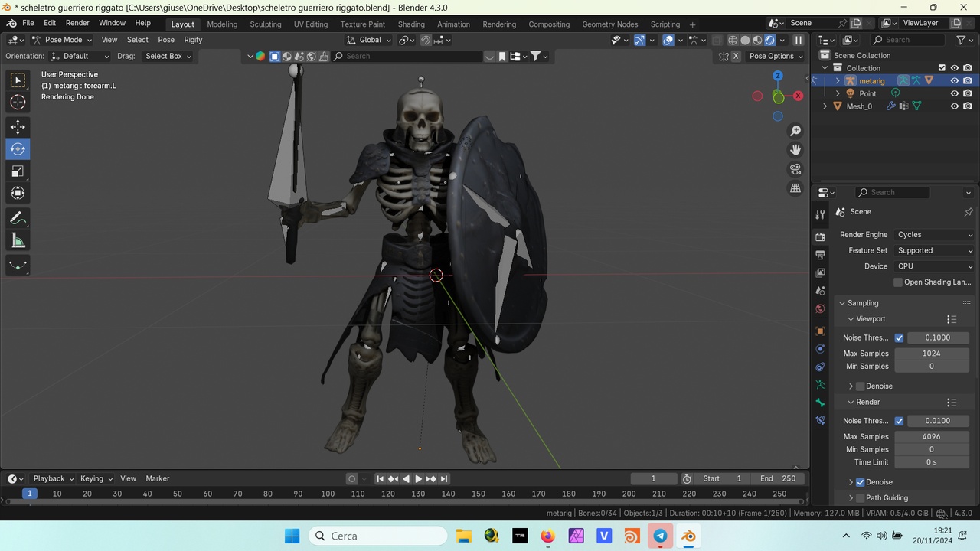The height and width of the screenshot is (551, 980).
Task: Open the Output properties tab icon
Action: coord(820,255)
